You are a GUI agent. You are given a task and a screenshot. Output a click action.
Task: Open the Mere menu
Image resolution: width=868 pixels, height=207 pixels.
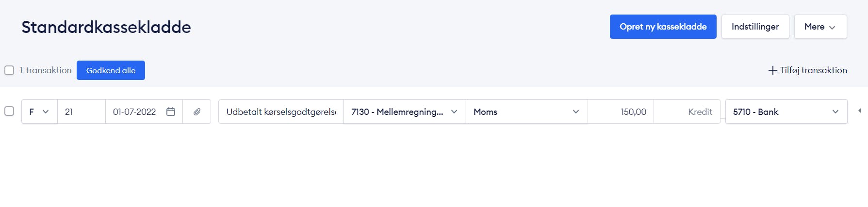click(820, 27)
